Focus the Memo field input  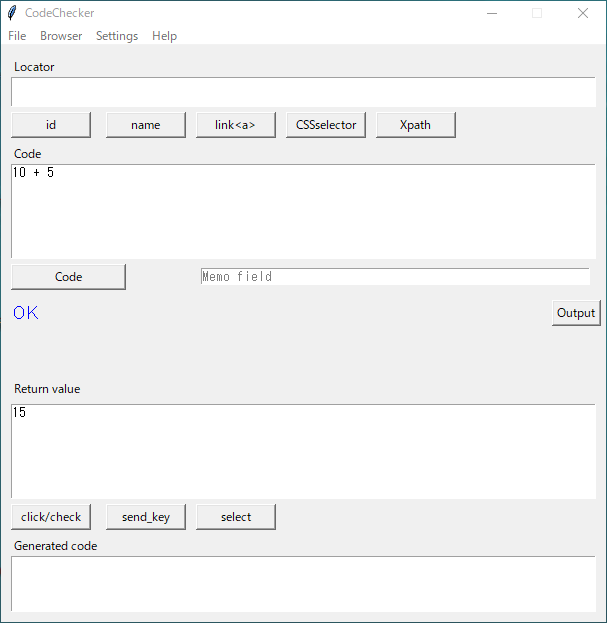[395, 277]
